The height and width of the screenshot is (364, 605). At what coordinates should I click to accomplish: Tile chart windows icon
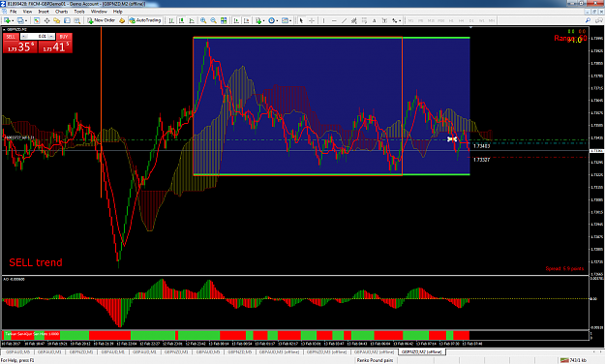[x=224, y=20]
